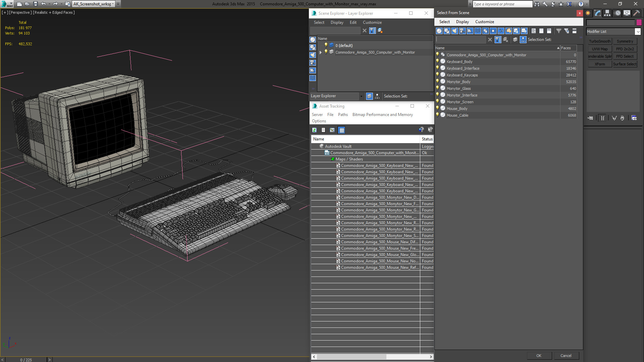This screenshot has height=362, width=644.
Task: Click the TurboSmooth modifier button
Action: pyautogui.click(x=600, y=41)
